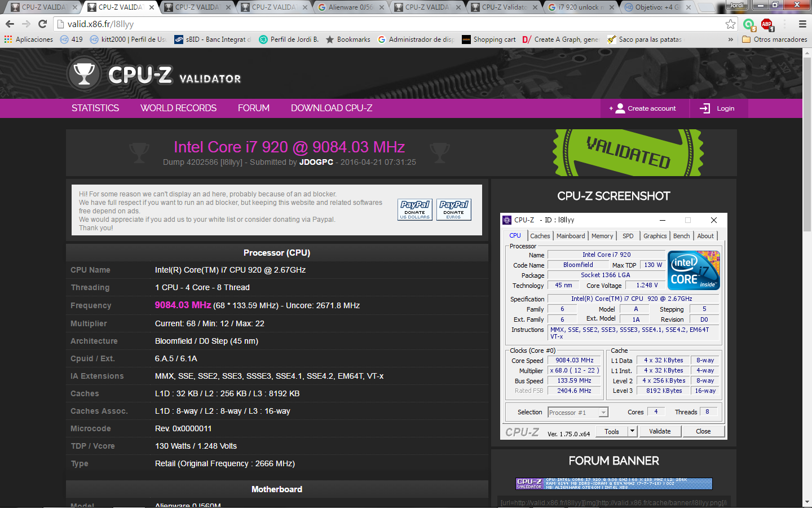Open the Forum menu item

(x=254, y=108)
